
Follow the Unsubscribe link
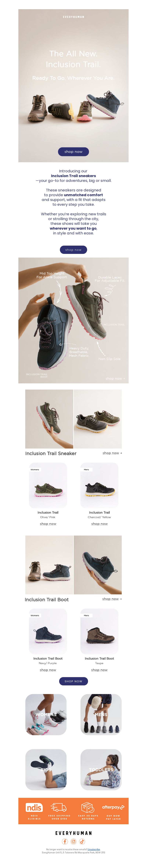coord(94,849)
